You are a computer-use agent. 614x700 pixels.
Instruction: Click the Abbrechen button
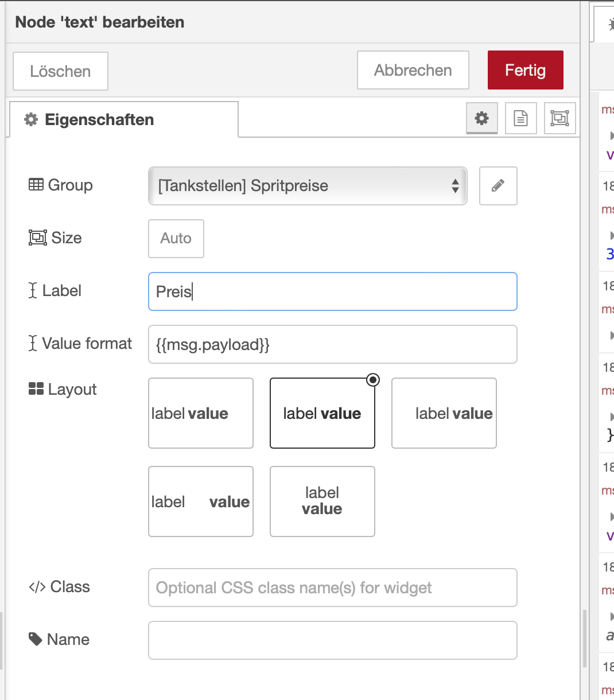tap(413, 70)
